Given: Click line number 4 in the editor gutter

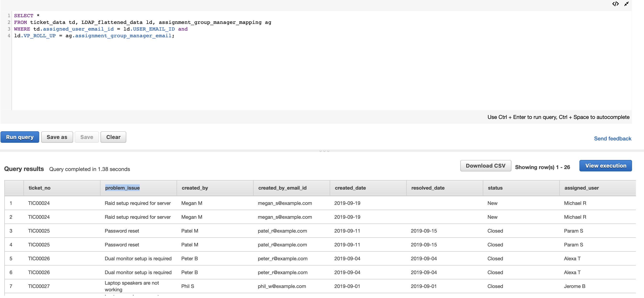Looking at the screenshot, I should 9,35.
